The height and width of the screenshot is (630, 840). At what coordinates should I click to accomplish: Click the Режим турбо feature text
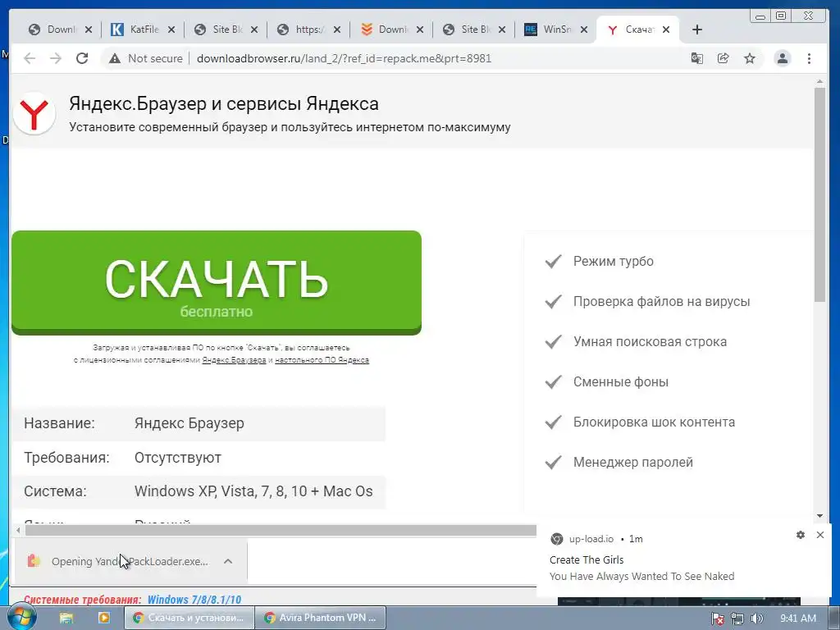point(614,262)
